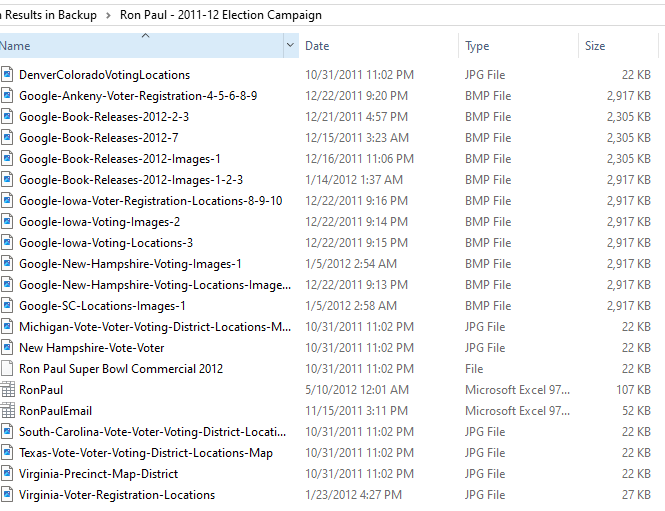
Task: Click the Google-Ankeny-Voter-Registration-4-5-6-8-9 file icon
Action: [x=6, y=96]
